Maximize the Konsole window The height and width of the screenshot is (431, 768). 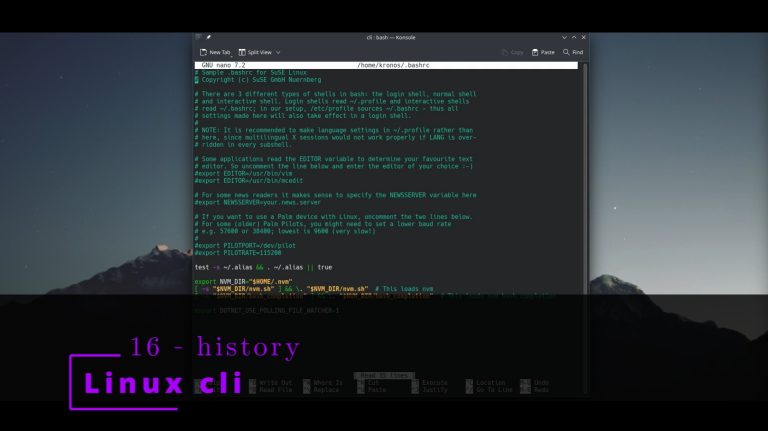(574, 37)
